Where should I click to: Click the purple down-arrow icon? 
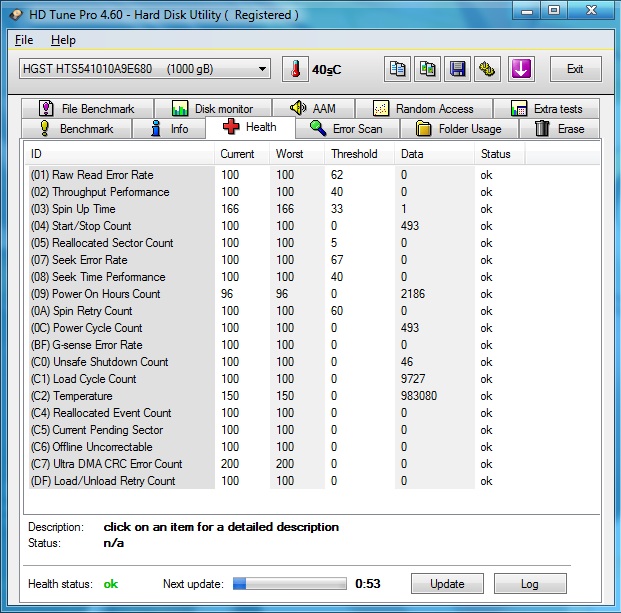[521, 69]
